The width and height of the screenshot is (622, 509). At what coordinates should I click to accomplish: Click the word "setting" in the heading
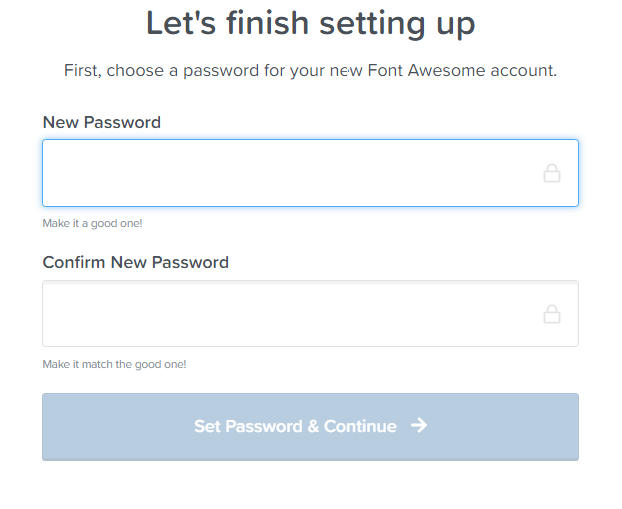(372, 24)
